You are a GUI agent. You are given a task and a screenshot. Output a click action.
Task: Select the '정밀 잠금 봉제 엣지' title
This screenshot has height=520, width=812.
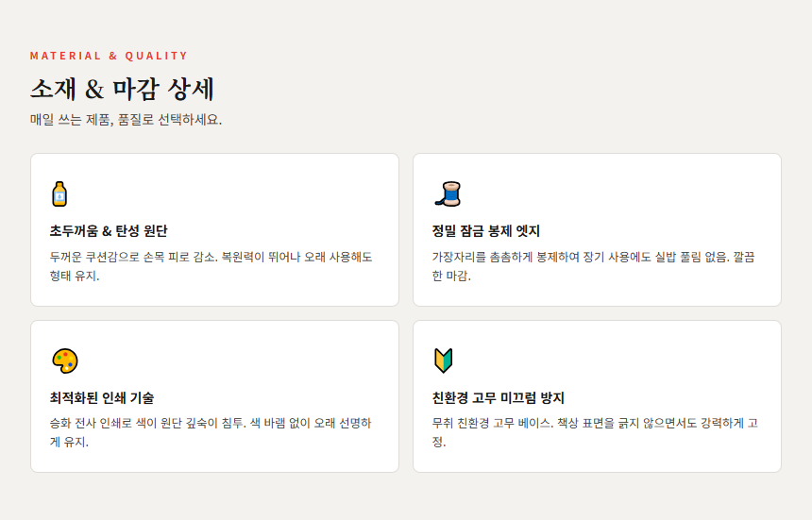485,231
